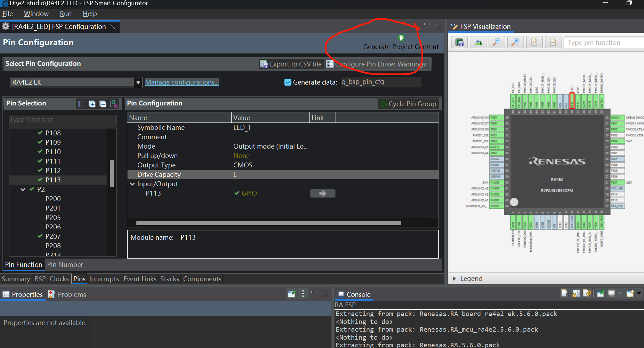Click Export to CSV file button

click(291, 64)
